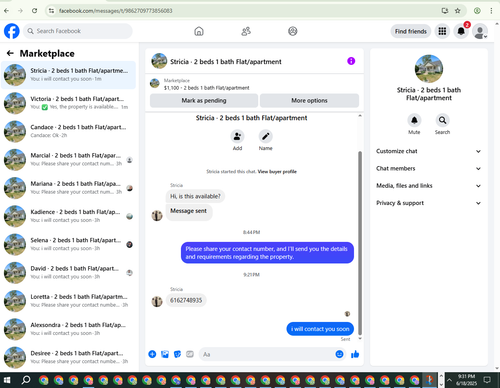Click the 6162748935 message bubble
The width and height of the screenshot is (500, 388).
(186, 300)
